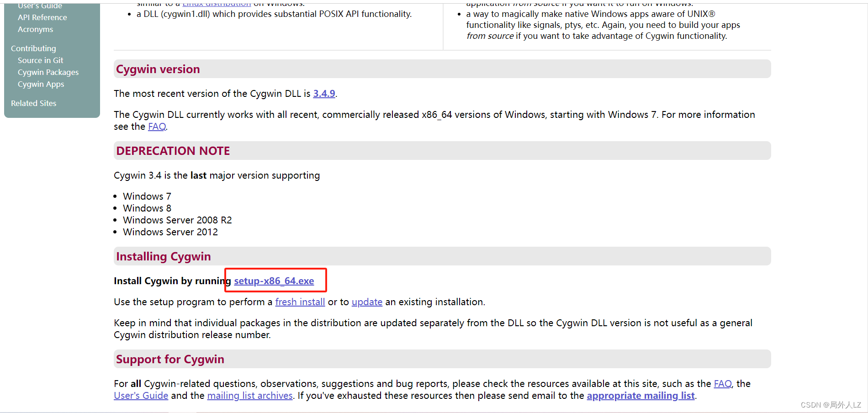
Task: Open the fresh install link
Action: coord(300,302)
